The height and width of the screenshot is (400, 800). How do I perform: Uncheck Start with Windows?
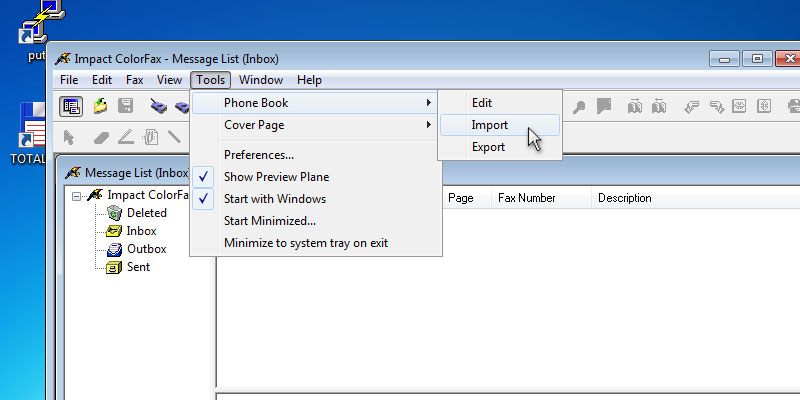click(x=274, y=199)
